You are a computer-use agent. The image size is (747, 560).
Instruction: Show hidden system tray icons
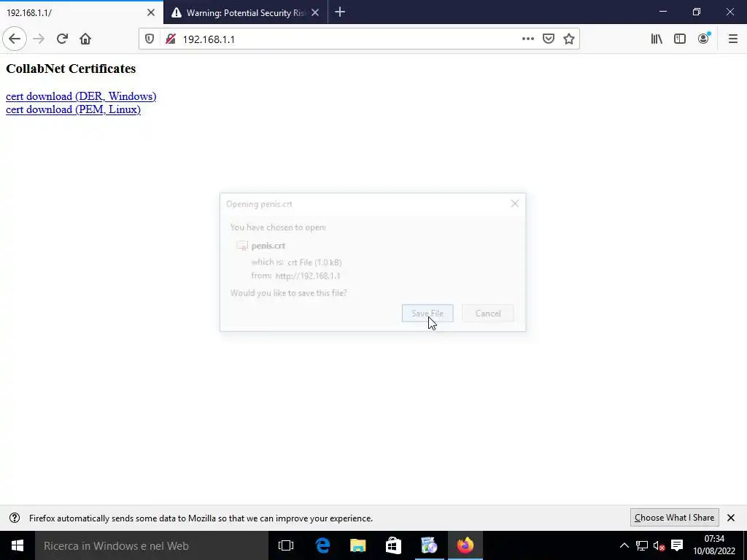pyautogui.click(x=624, y=545)
